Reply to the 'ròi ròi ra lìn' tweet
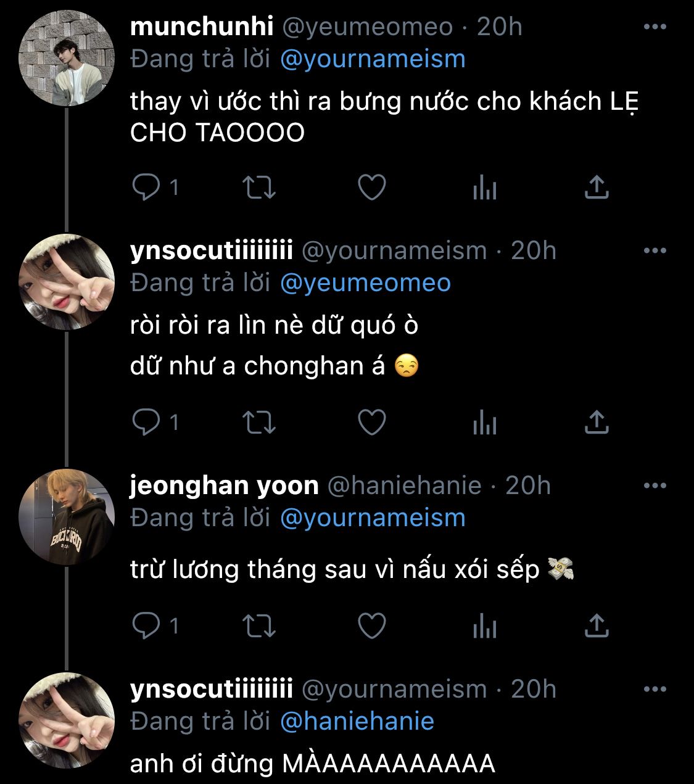The image size is (694, 784). tap(146, 423)
